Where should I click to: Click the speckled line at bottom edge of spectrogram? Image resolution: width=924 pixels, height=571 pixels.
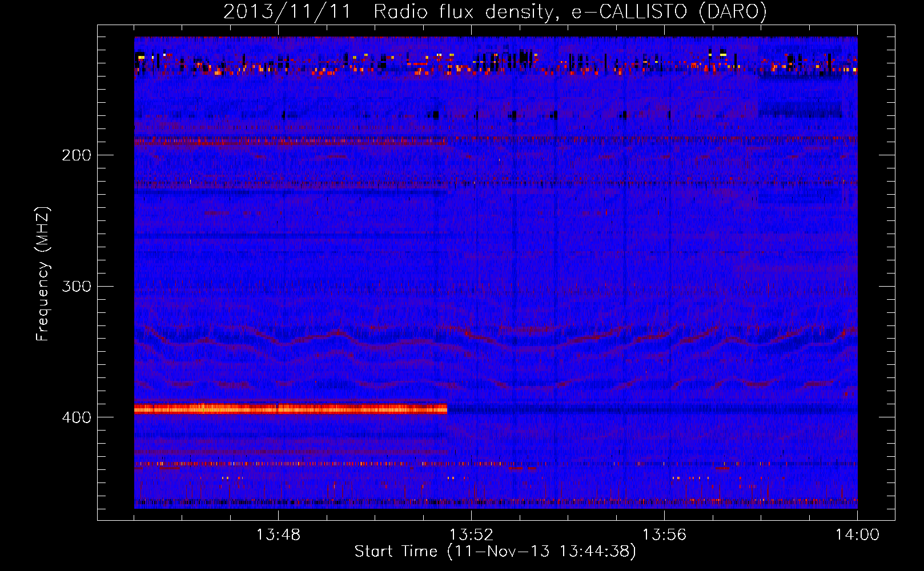coord(496,502)
